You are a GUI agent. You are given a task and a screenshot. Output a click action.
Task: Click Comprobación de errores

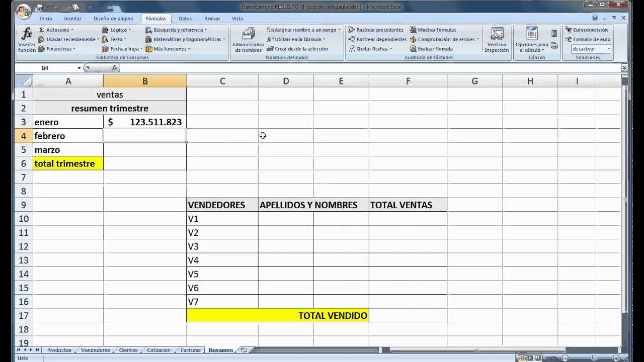[444, 39]
